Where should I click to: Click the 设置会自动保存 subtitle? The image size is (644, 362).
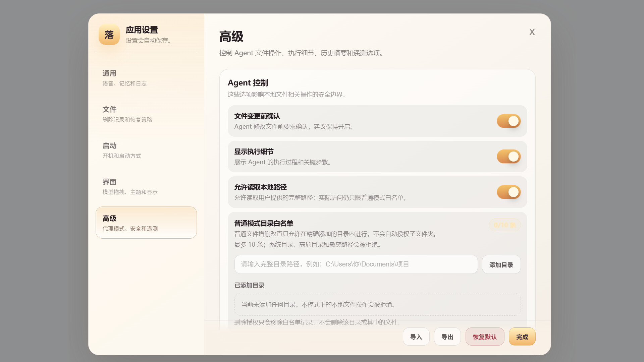coord(150,41)
